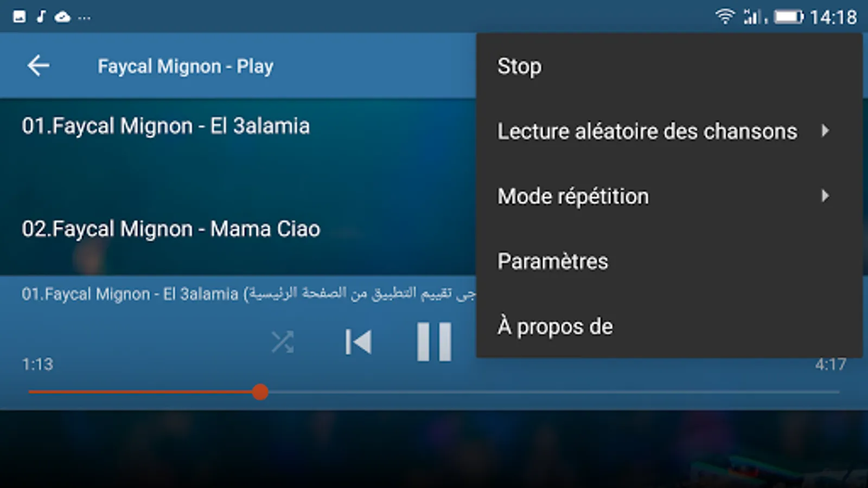868x488 pixels.
Task: Tap the battery icon in status bar
Action: [x=789, y=17]
